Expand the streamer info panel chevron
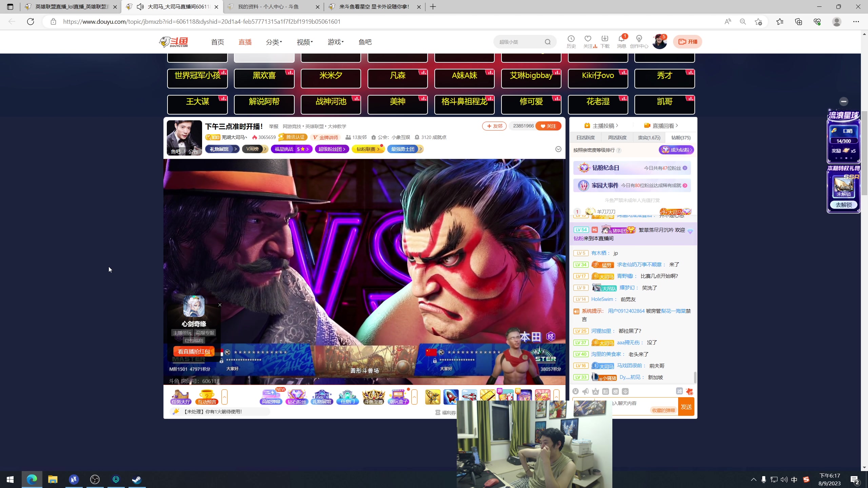Viewport: 868px width, 488px height. point(558,149)
